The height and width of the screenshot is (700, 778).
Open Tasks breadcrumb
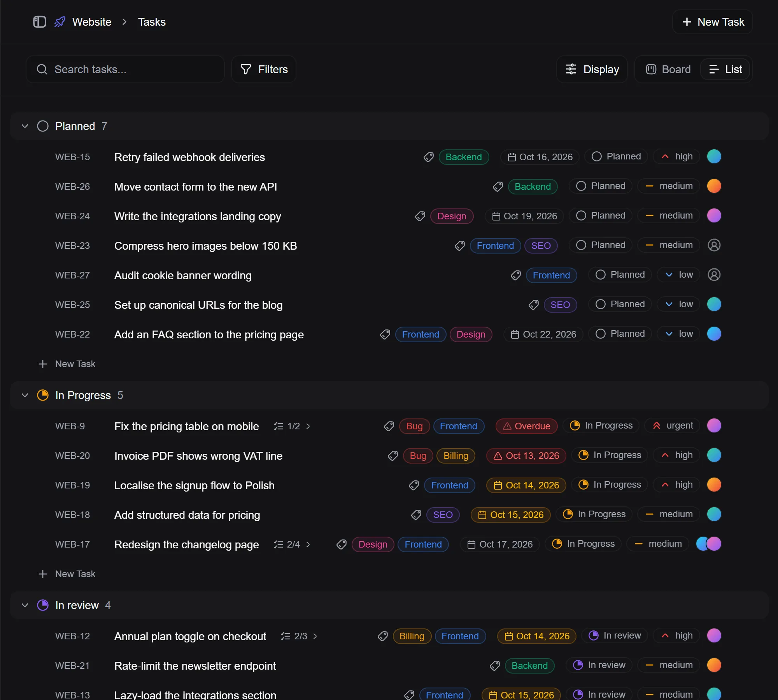click(152, 22)
